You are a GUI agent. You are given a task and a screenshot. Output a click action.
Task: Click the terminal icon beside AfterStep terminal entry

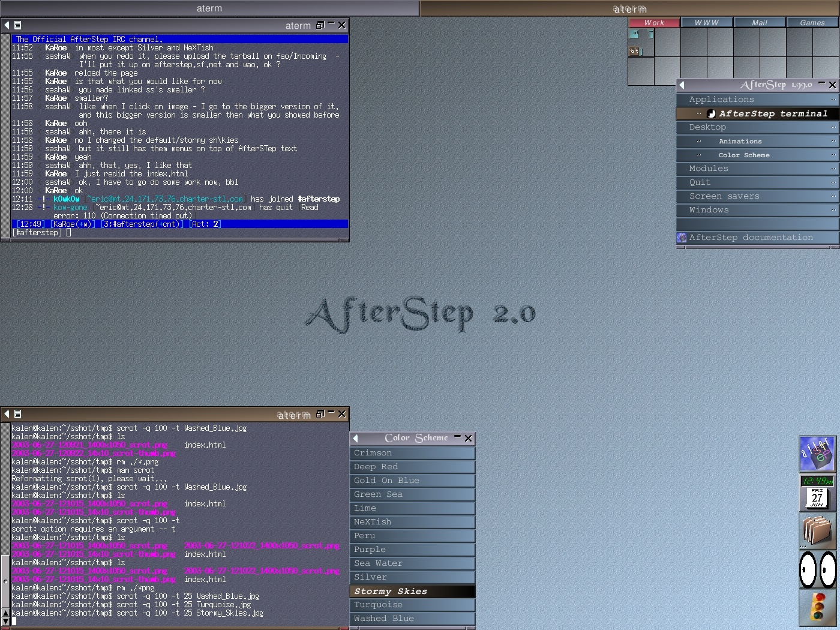[710, 113]
